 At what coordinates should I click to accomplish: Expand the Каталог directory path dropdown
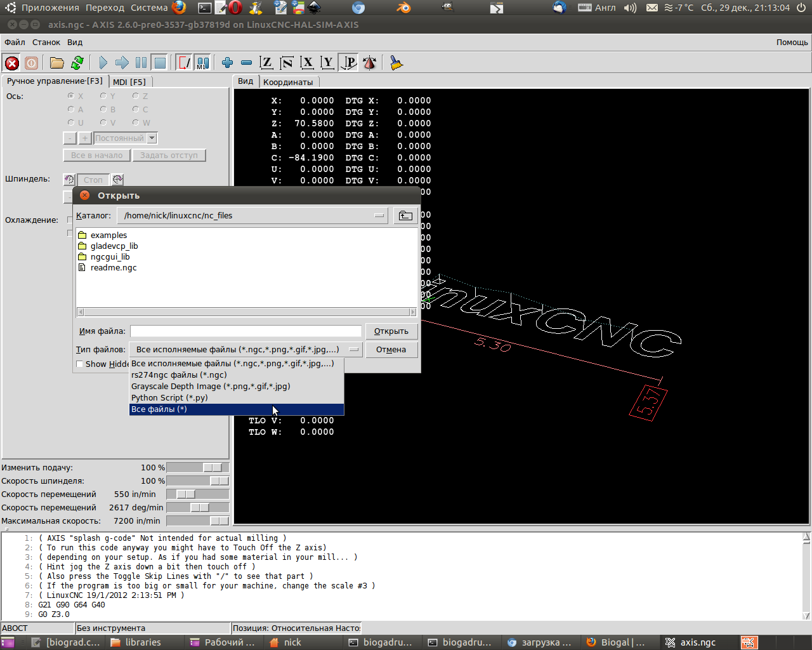pos(379,216)
